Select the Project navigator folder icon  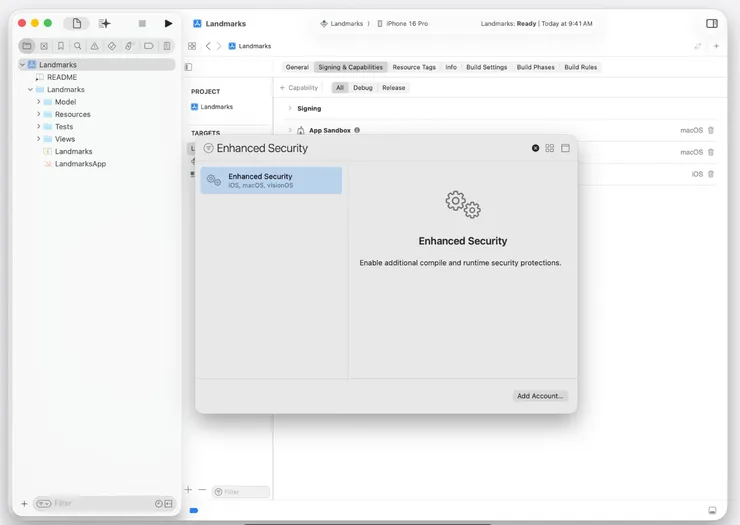27,46
